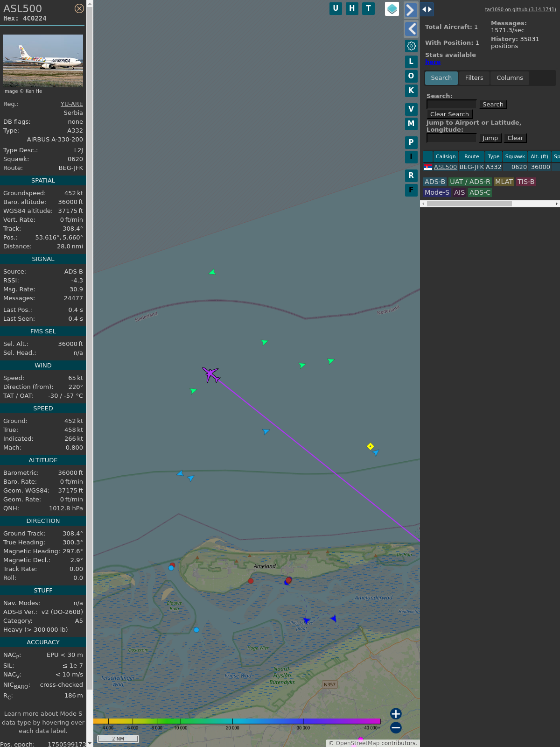Close the ASL500 aircraft info panel
The height and width of the screenshot is (747, 560).
point(79,8)
